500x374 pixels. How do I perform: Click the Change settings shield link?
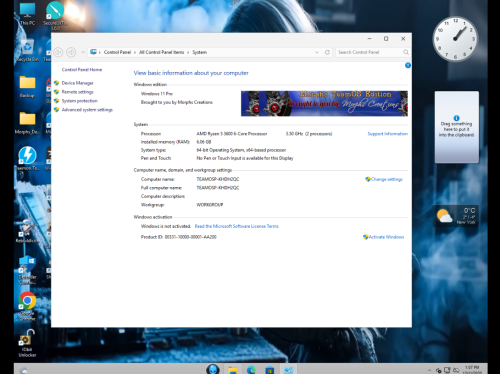pyautogui.click(x=384, y=179)
